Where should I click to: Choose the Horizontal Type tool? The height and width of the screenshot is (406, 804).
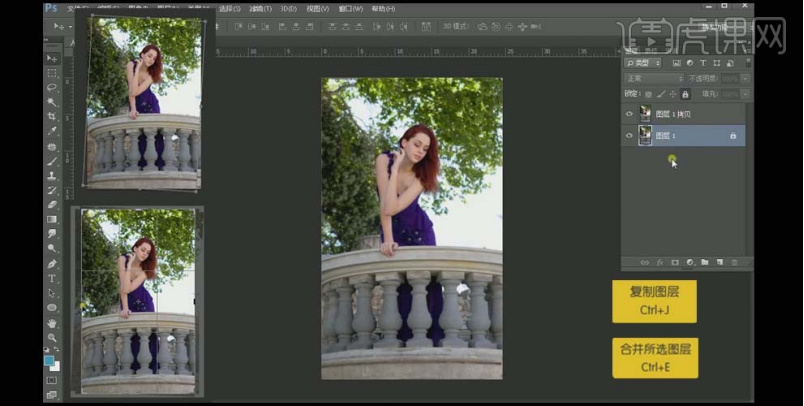[52, 278]
